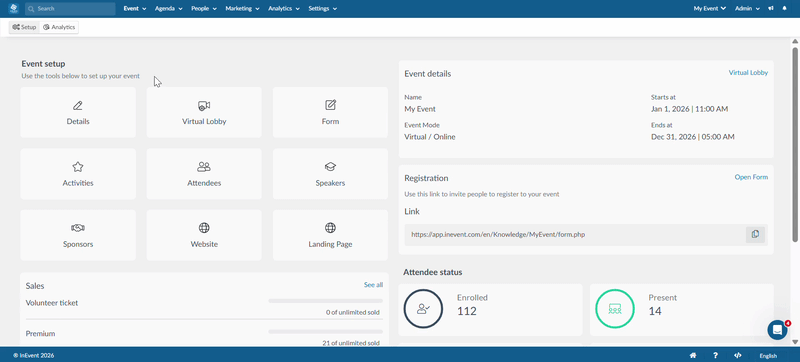Click the Virtual / Online event mode value

click(x=430, y=137)
